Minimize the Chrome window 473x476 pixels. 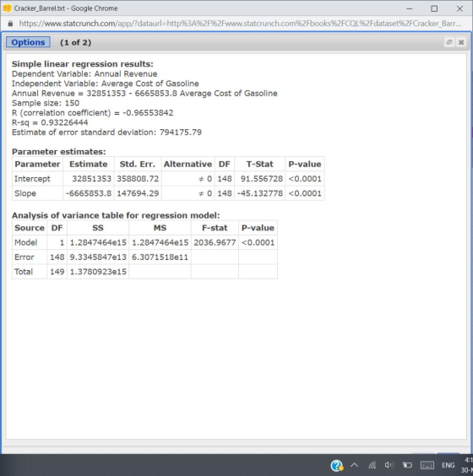click(x=410, y=8)
